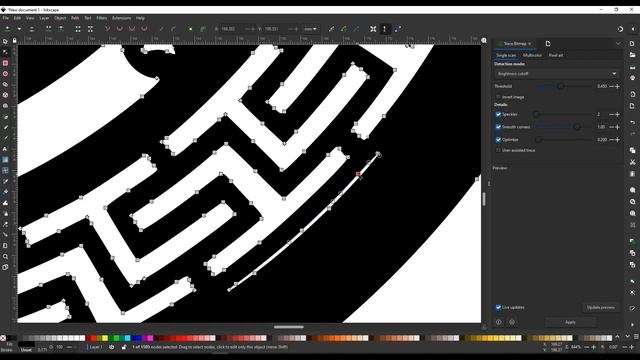
Task: Make selected nodes symmetric icon
Action: click(x=132, y=29)
